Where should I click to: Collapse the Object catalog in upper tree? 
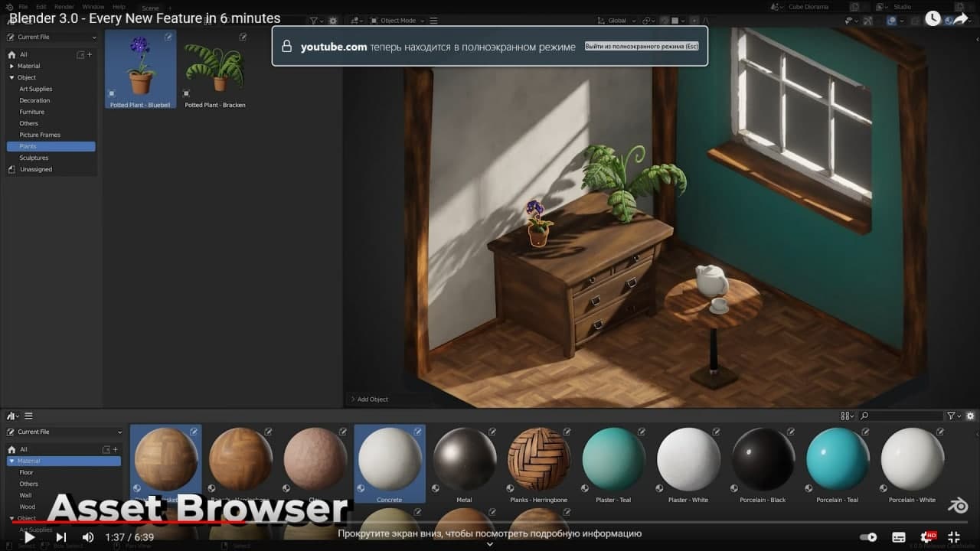click(11, 77)
